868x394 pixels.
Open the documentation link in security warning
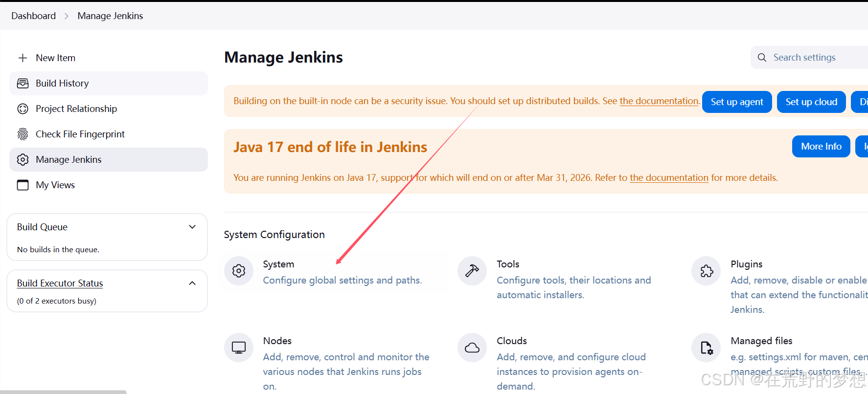[x=659, y=101]
